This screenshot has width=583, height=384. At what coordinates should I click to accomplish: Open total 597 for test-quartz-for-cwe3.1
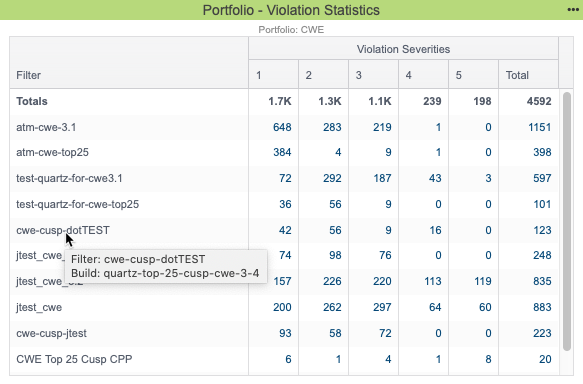(x=542, y=178)
